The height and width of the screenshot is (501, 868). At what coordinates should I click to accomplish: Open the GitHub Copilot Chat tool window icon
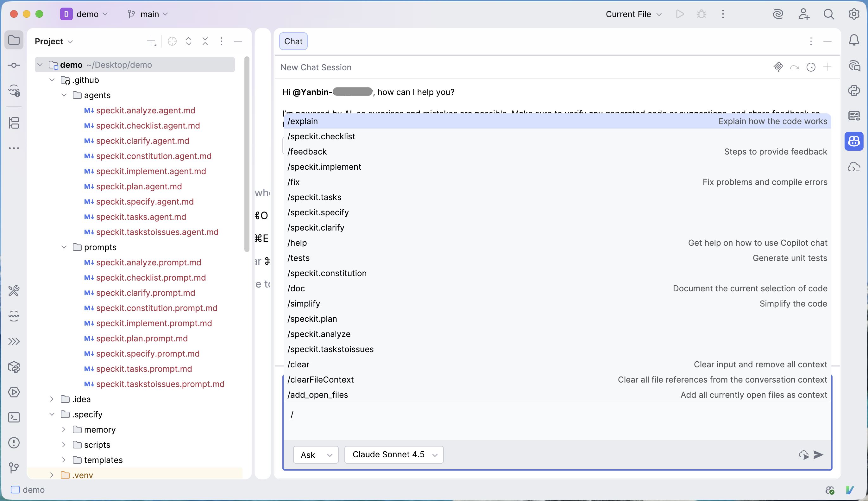point(853,141)
